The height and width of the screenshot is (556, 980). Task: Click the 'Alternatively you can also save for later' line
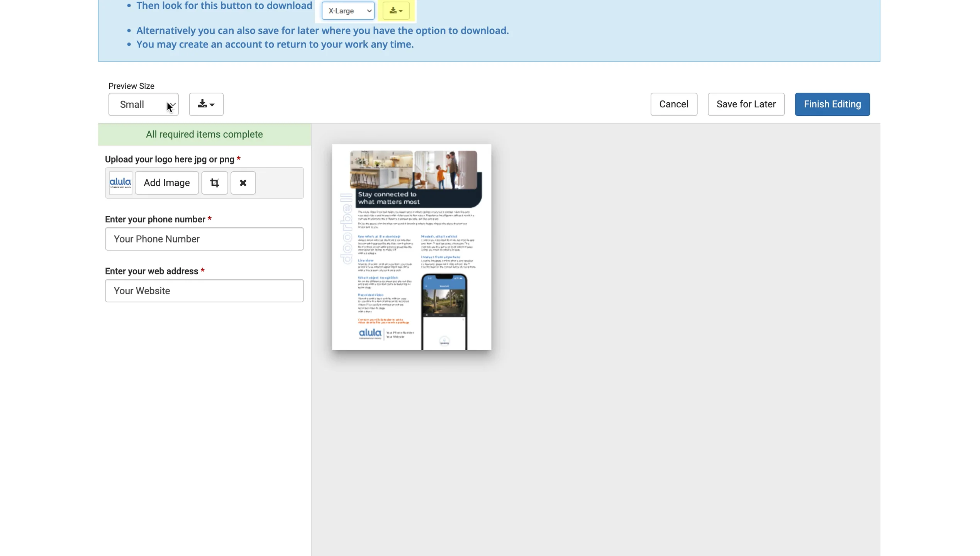point(322,31)
